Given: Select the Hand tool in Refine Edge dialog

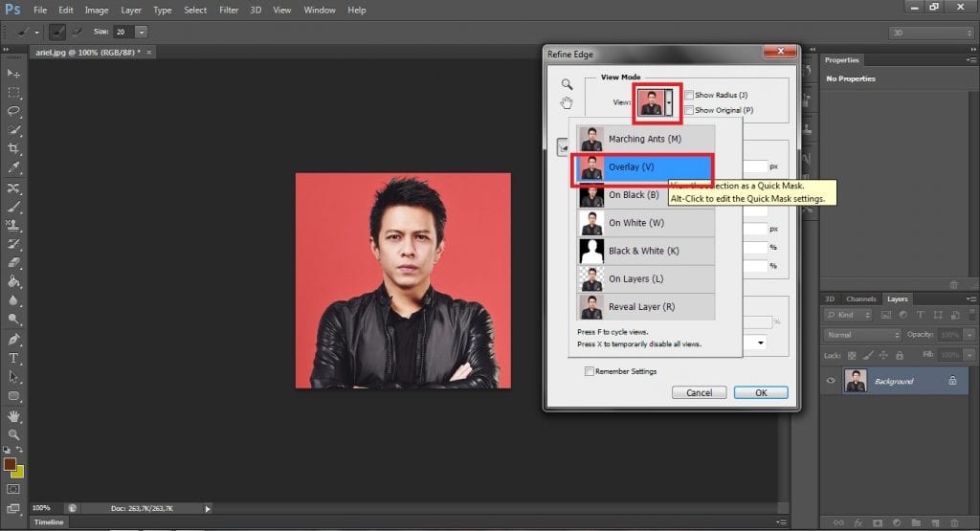Looking at the screenshot, I should coord(567,102).
